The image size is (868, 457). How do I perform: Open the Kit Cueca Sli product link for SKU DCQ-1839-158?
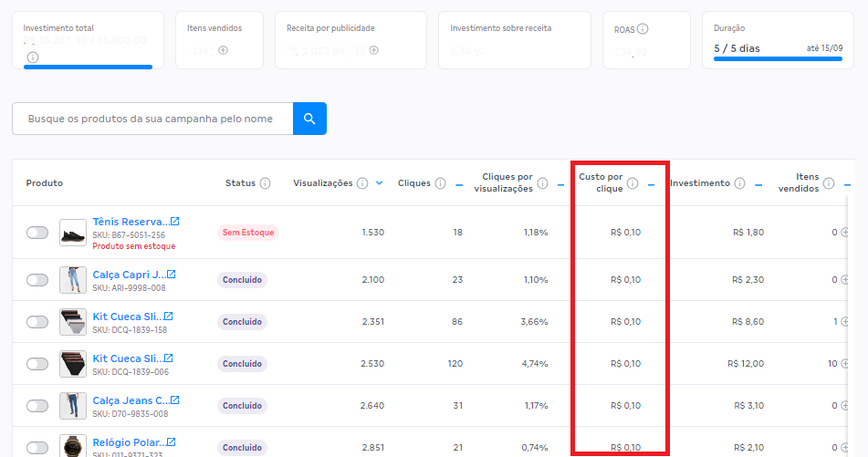[127, 317]
